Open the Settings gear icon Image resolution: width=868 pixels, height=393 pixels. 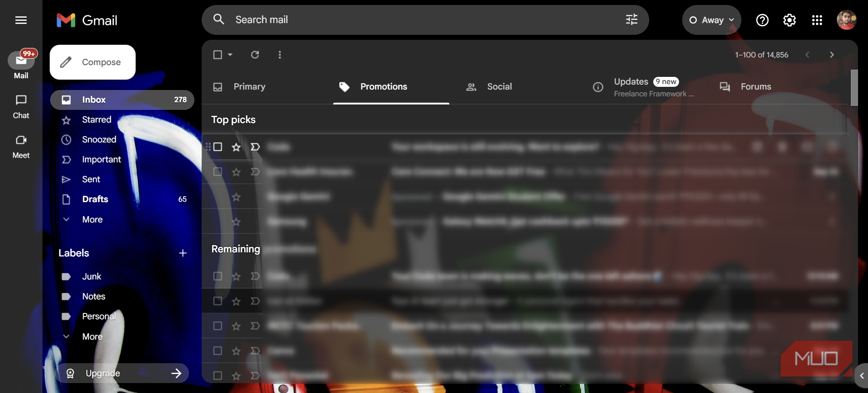(x=789, y=20)
